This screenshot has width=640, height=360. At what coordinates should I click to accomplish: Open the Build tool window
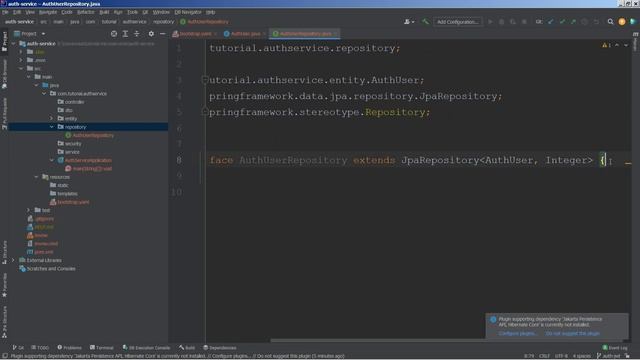(187, 348)
